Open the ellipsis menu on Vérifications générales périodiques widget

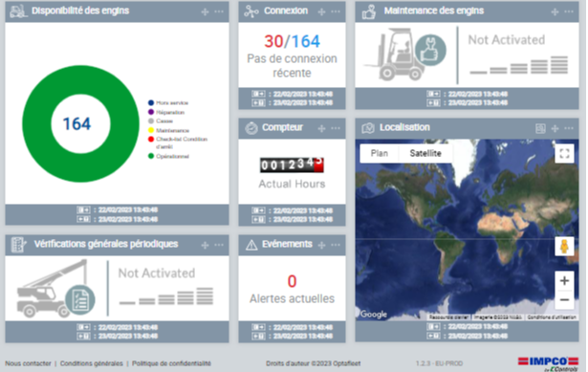click(x=219, y=245)
